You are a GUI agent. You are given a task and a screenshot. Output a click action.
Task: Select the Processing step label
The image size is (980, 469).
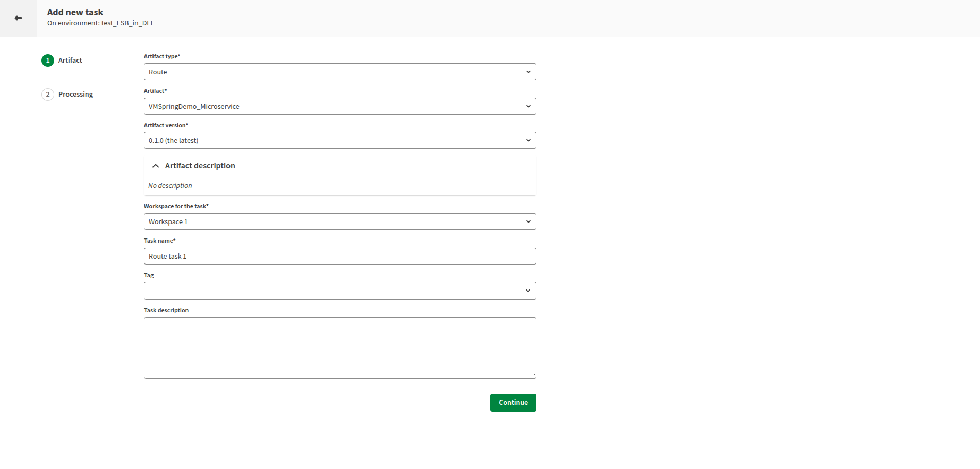click(x=75, y=95)
